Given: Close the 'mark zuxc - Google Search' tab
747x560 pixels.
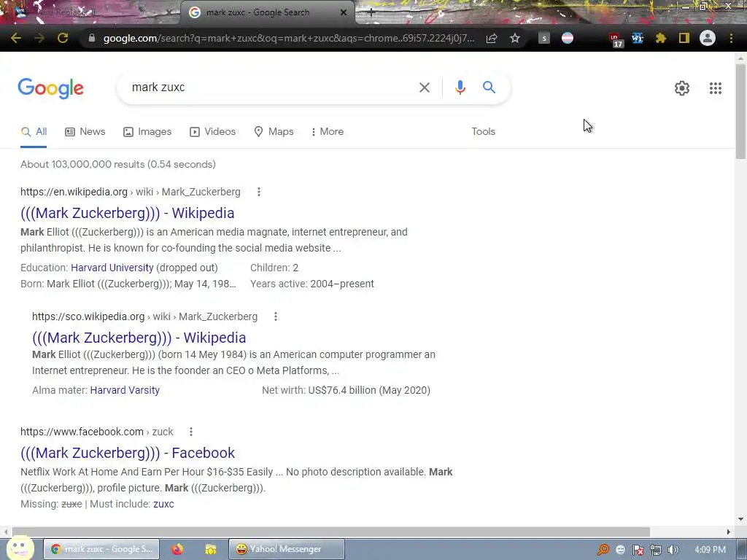Looking at the screenshot, I should pos(344,13).
